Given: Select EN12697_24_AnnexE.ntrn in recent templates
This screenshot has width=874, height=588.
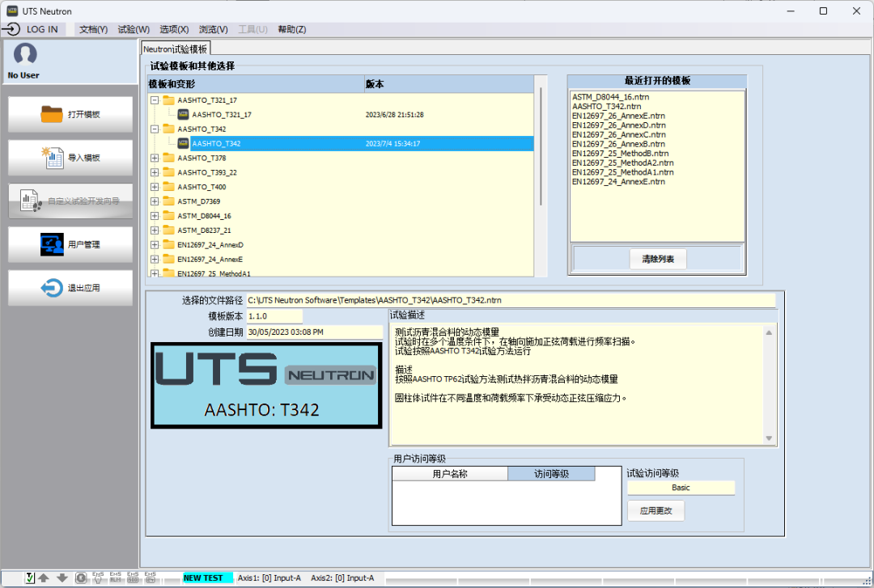Looking at the screenshot, I should (618, 182).
